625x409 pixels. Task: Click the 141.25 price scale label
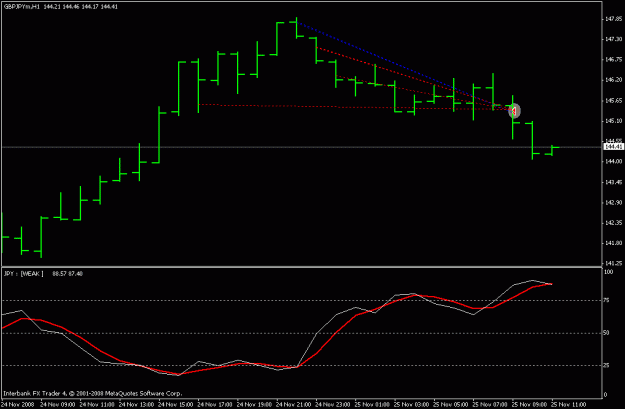[614, 263]
